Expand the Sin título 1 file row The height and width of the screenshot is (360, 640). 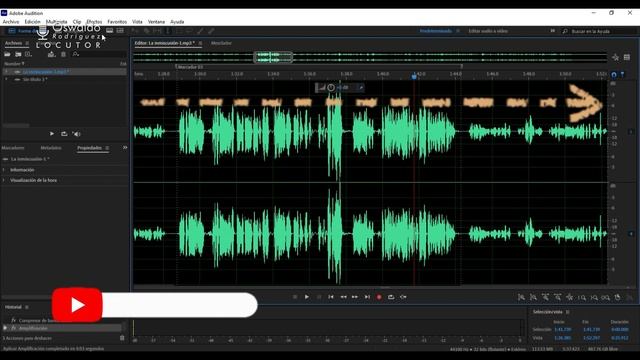(6, 79)
